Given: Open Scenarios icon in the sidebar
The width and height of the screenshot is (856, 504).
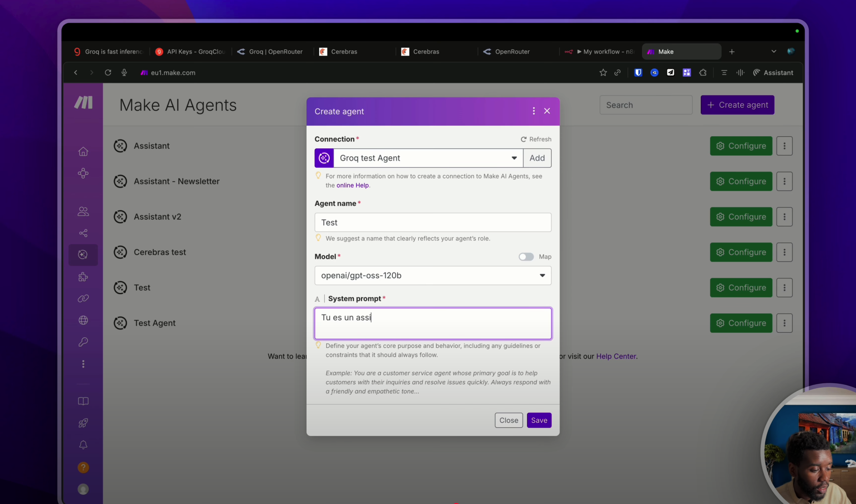Looking at the screenshot, I should pos(83,173).
